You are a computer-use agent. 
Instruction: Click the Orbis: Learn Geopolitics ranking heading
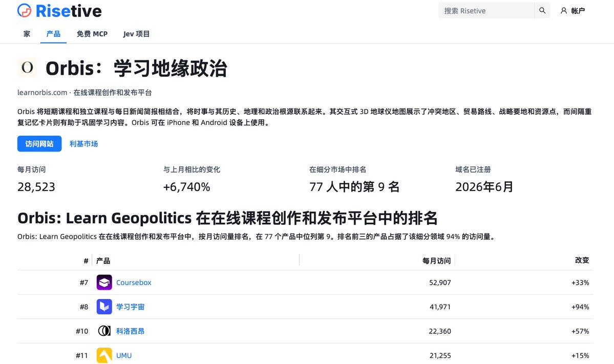click(x=227, y=218)
